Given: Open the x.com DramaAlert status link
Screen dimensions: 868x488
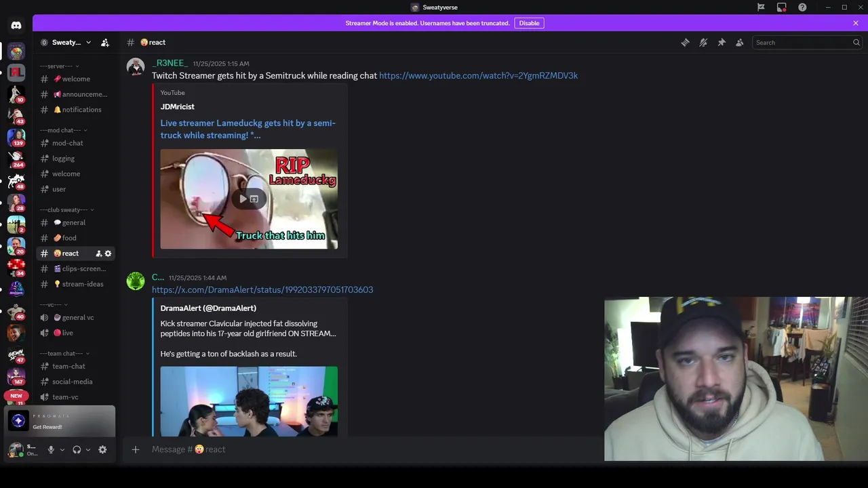Looking at the screenshot, I should (262, 289).
